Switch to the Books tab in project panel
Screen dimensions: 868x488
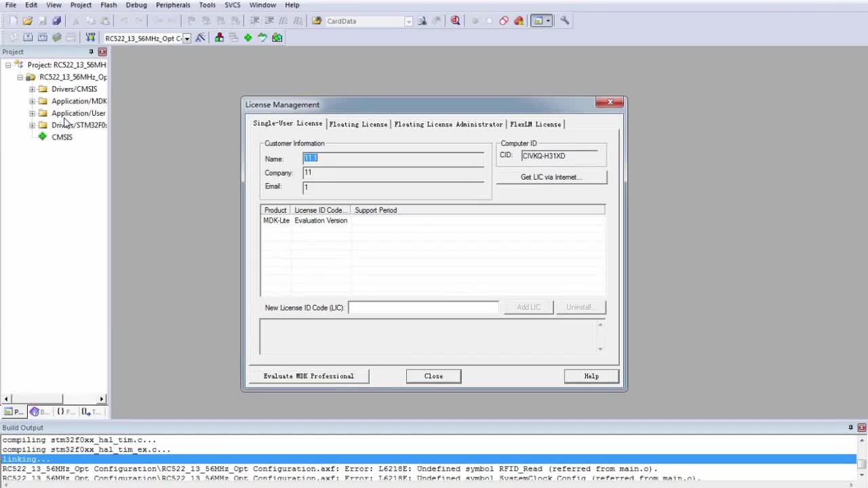[40, 411]
